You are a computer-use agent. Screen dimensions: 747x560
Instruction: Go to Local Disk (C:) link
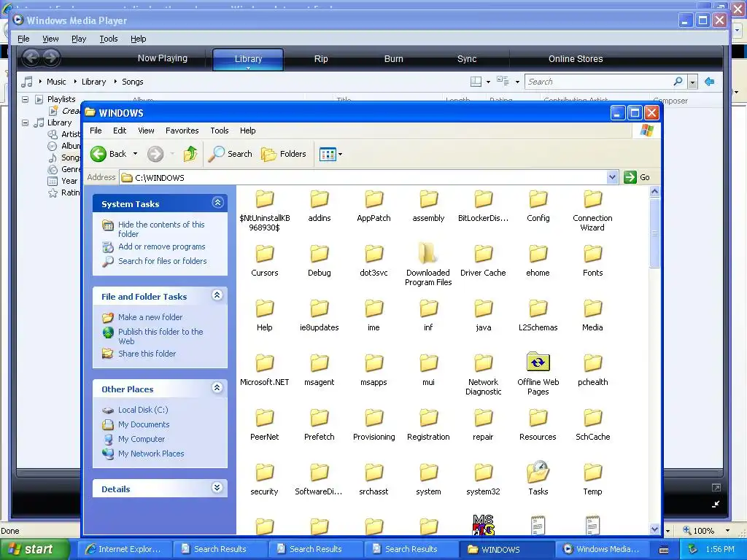pyautogui.click(x=143, y=410)
